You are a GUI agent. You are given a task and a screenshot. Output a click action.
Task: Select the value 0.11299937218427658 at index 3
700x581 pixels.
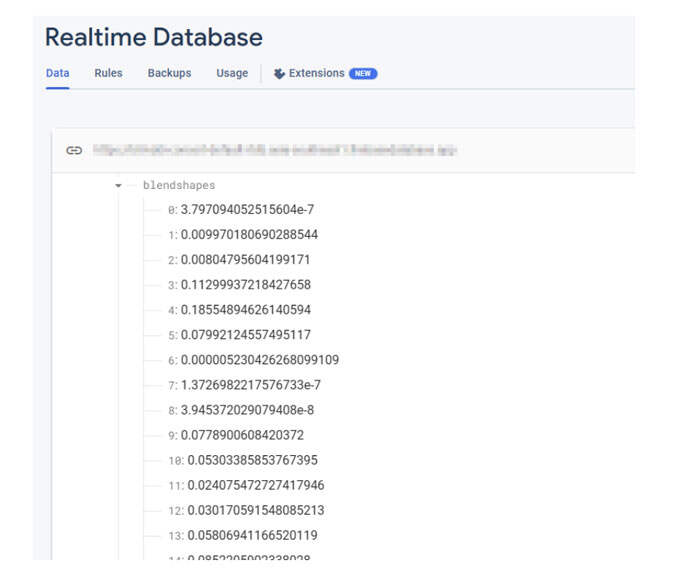coord(245,285)
